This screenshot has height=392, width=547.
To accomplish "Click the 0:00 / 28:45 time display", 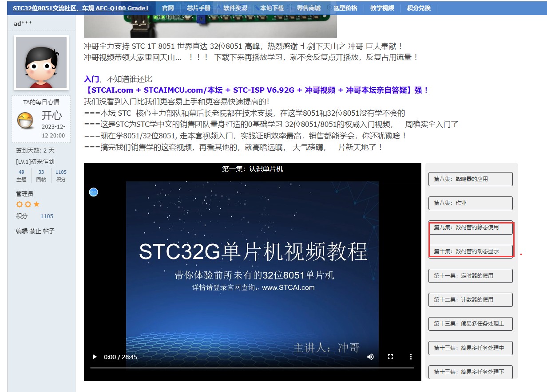I will tap(120, 357).
